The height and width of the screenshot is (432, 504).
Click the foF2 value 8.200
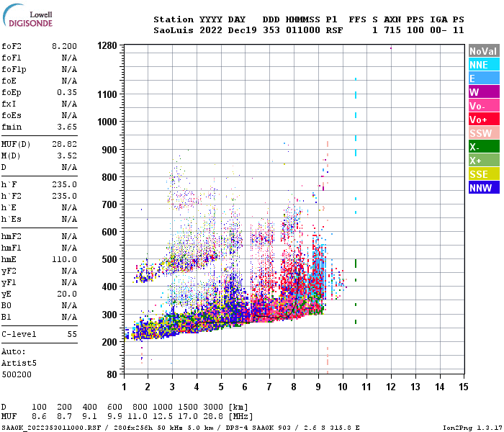(x=64, y=46)
